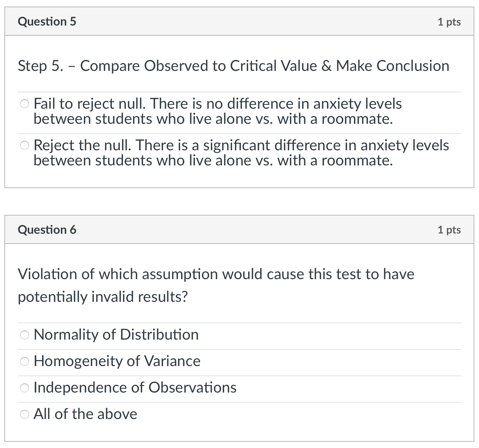Click '1 pts' label on Question 5

pos(448,21)
